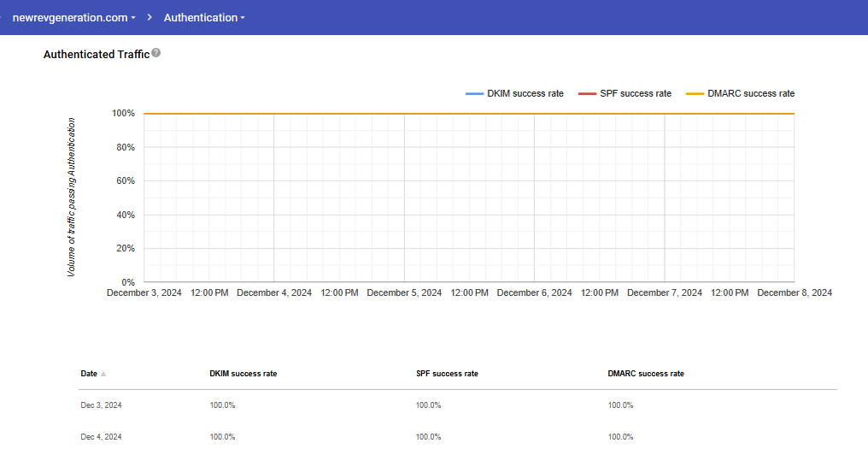The image size is (868, 449).
Task: Open the newrevgeneration.com domain dropdown
Action: (x=73, y=17)
